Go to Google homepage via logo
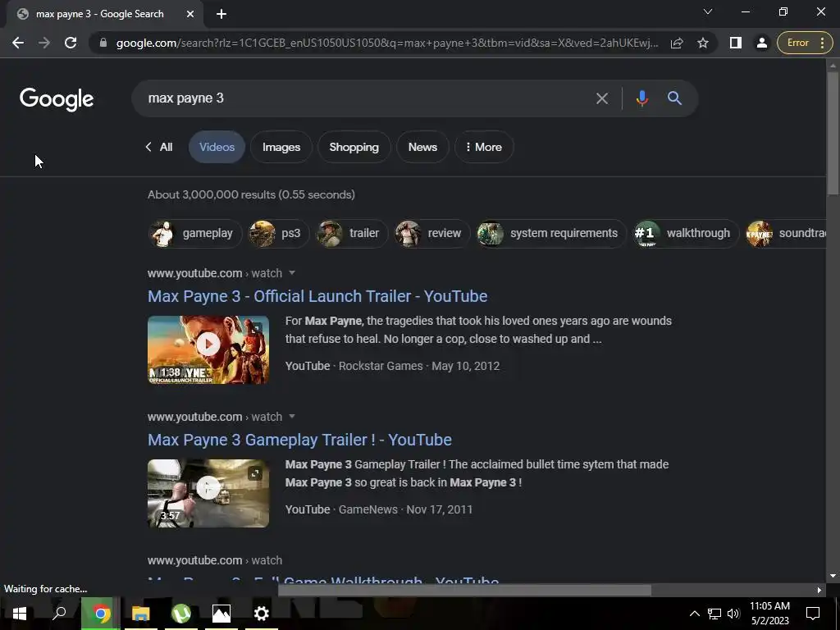Image resolution: width=840 pixels, height=630 pixels. (x=57, y=99)
